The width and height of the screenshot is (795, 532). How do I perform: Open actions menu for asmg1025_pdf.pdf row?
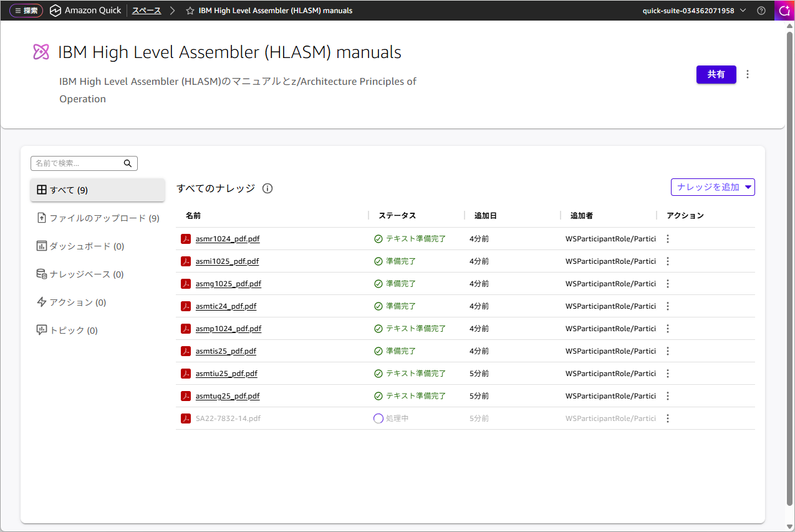click(x=668, y=284)
